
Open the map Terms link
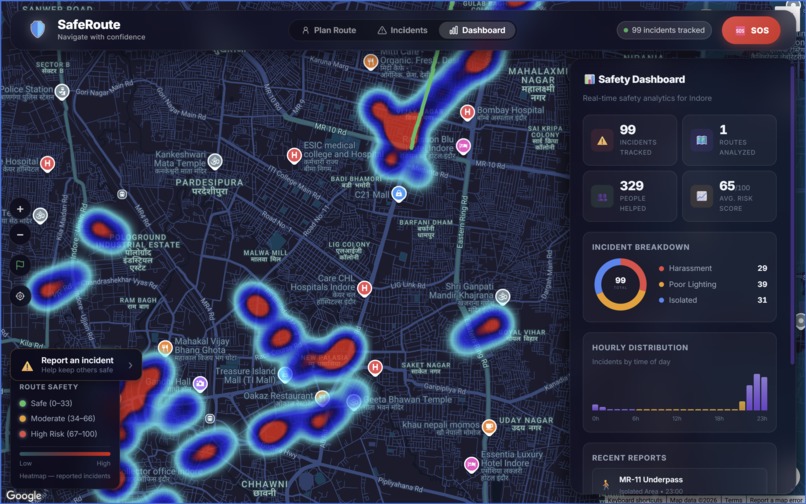point(733,500)
